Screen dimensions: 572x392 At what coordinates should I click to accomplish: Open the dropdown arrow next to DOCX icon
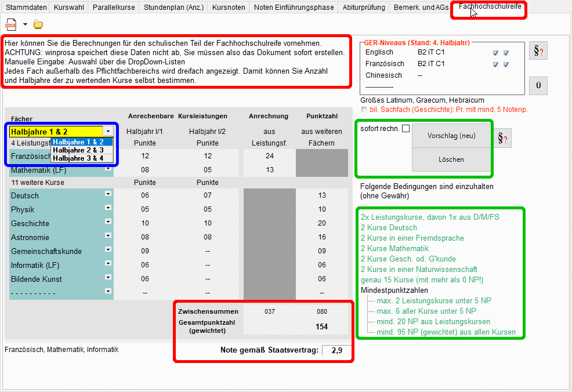25,25
